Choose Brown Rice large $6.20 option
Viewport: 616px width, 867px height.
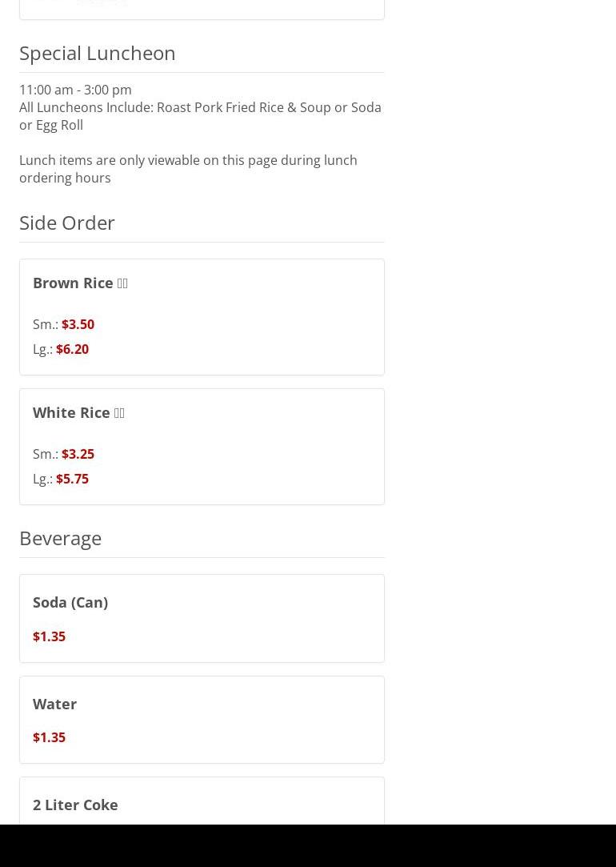click(72, 349)
